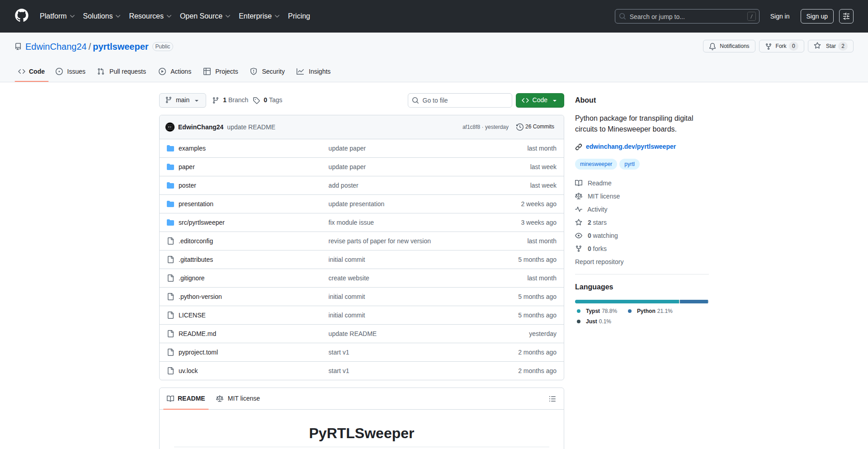
Task: Click the tag icon next to Tags
Action: [256, 100]
